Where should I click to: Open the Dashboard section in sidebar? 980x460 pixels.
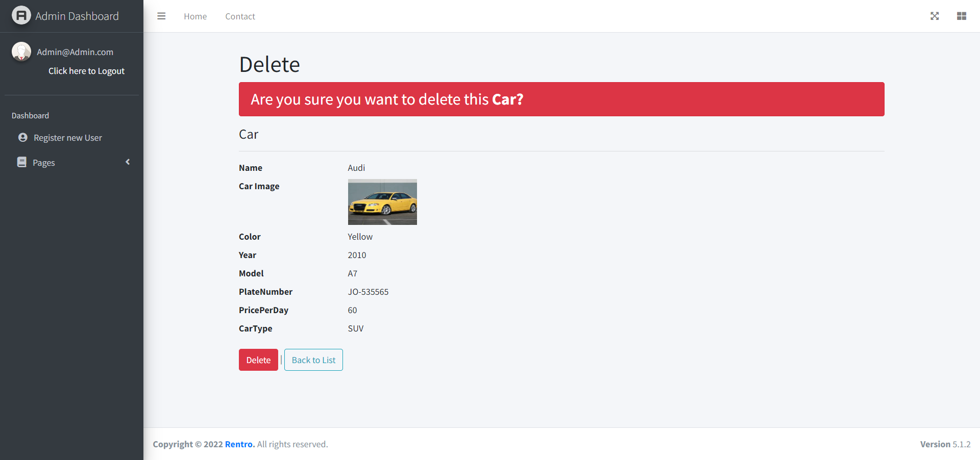[x=30, y=115]
